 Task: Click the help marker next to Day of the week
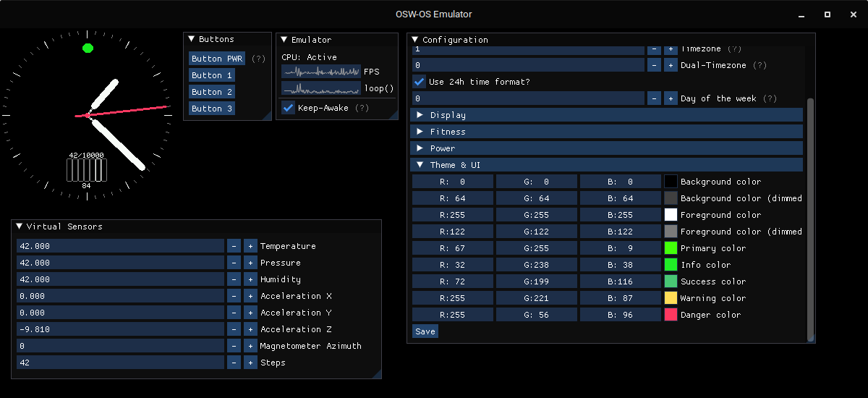pos(770,98)
